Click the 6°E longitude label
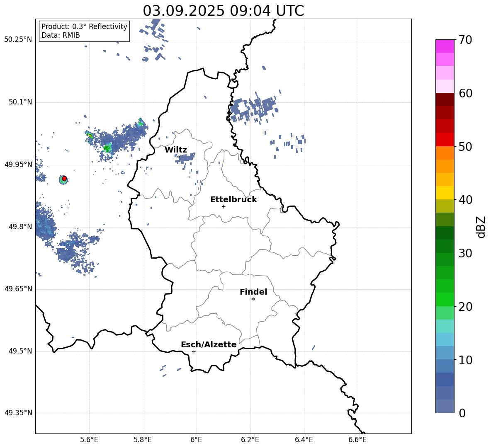This screenshot has height=448, width=491. click(196, 440)
